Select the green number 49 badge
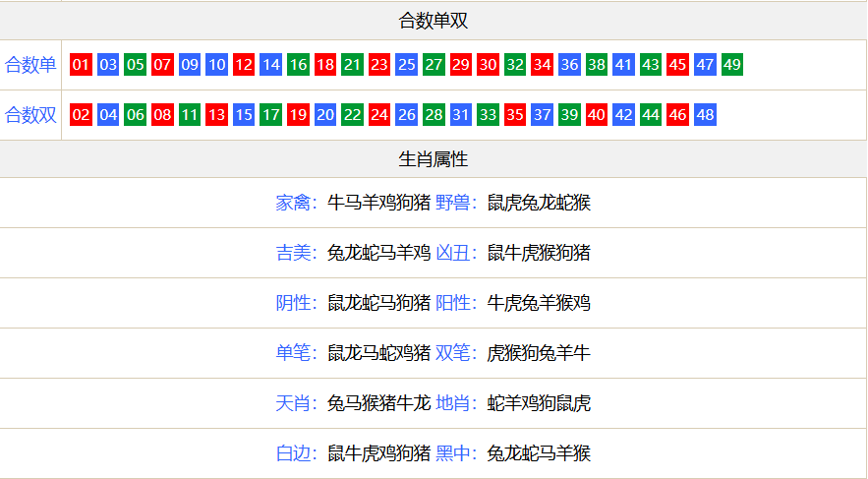 tap(731, 65)
